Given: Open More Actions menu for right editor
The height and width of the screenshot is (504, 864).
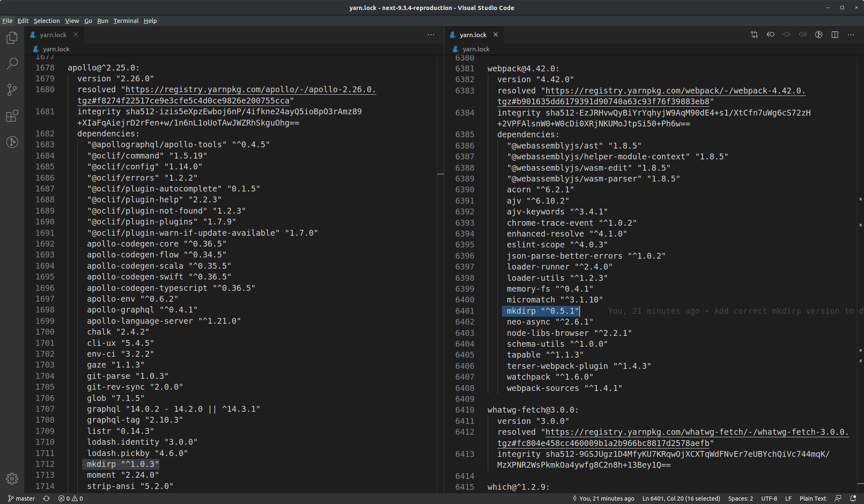Looking at the screenshot, I should [851, 35].
